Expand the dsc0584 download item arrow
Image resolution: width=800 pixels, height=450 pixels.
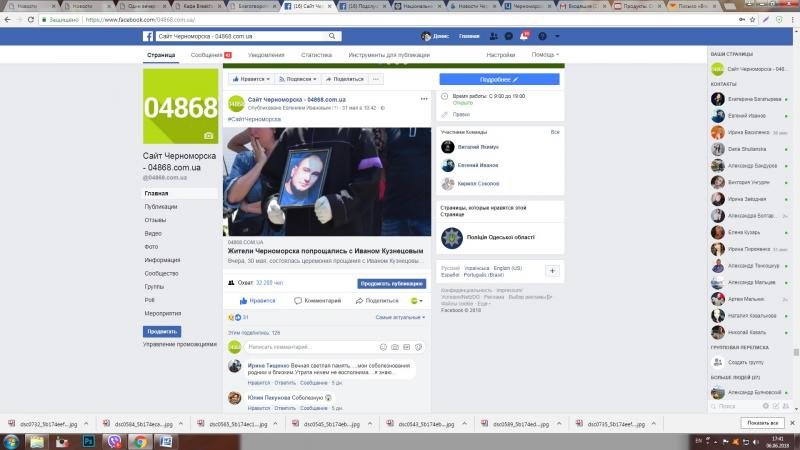coord(181,424)
